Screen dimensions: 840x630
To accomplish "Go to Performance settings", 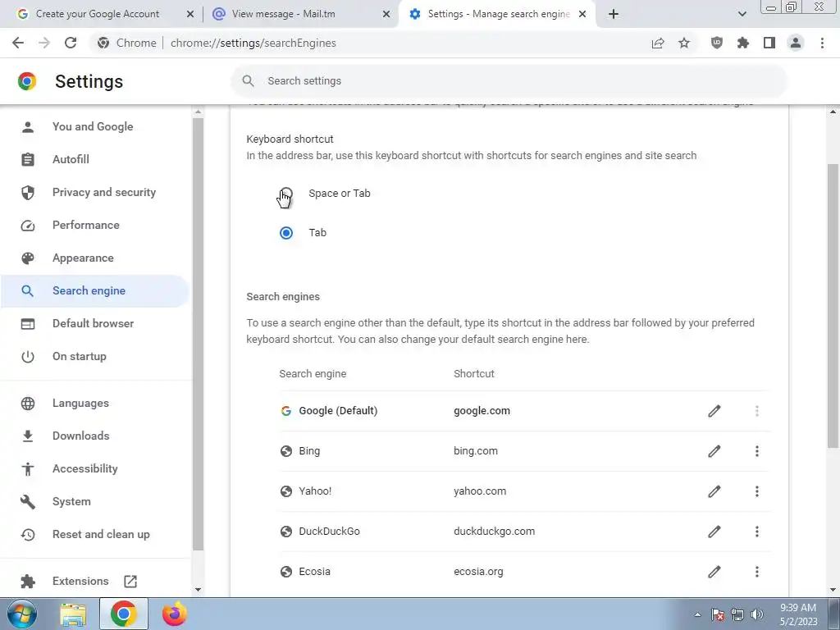I will pyautogui.click(x=85, y=225).
